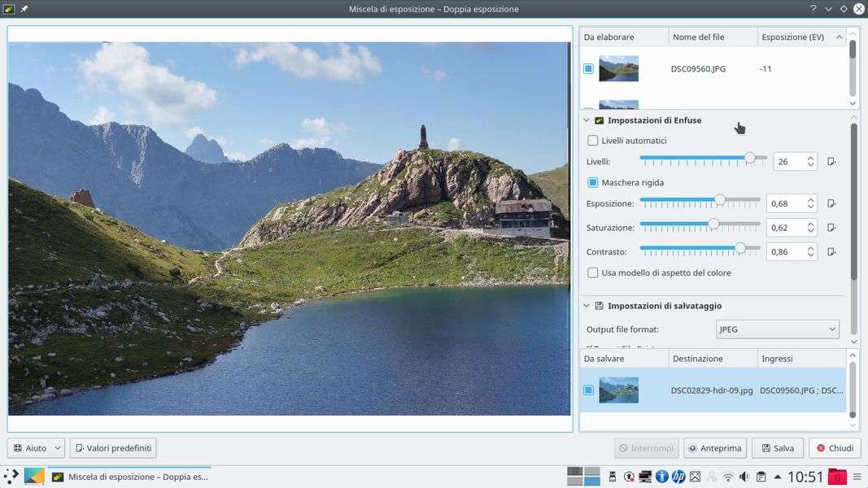Click the HP tray icon

click(678, 477)
